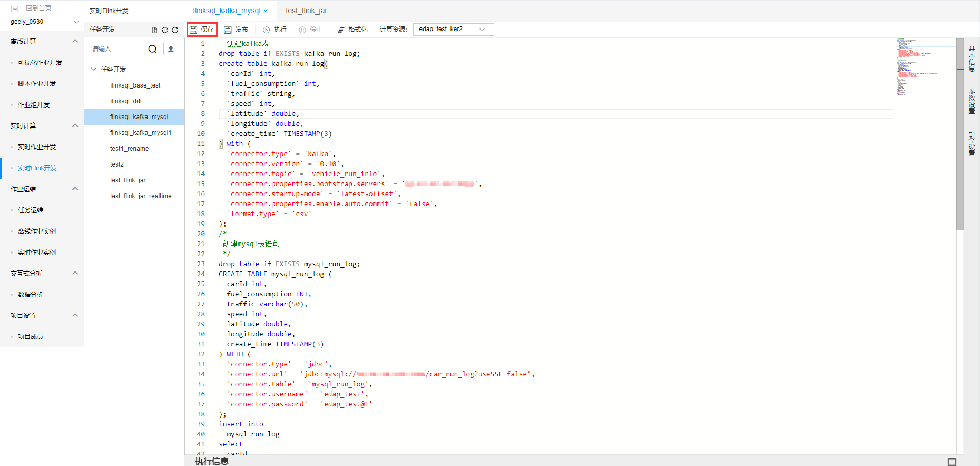
Task: Open test_flink_jar in the task tree
Action: click(x=128, y=180)
